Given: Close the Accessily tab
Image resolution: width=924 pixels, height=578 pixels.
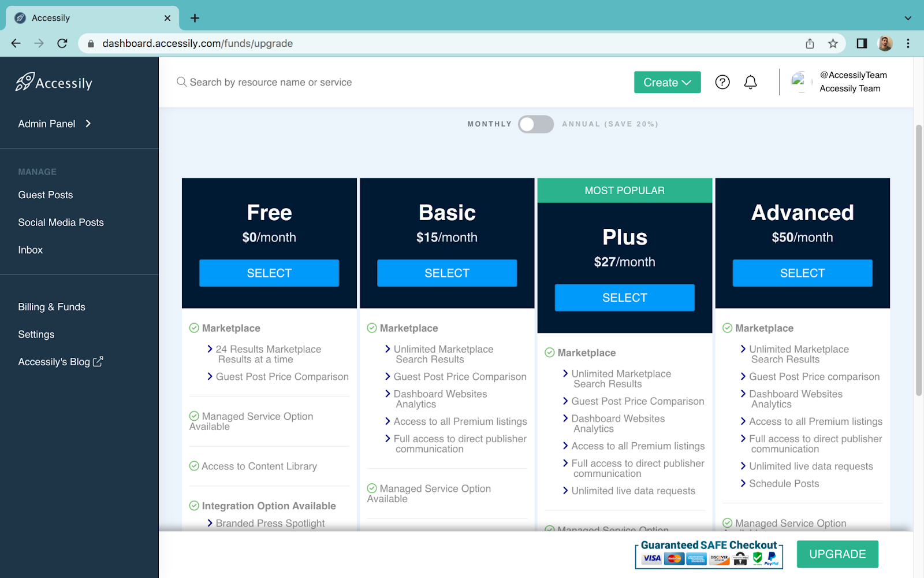Looking at the screenshot, I should [167, 18].
